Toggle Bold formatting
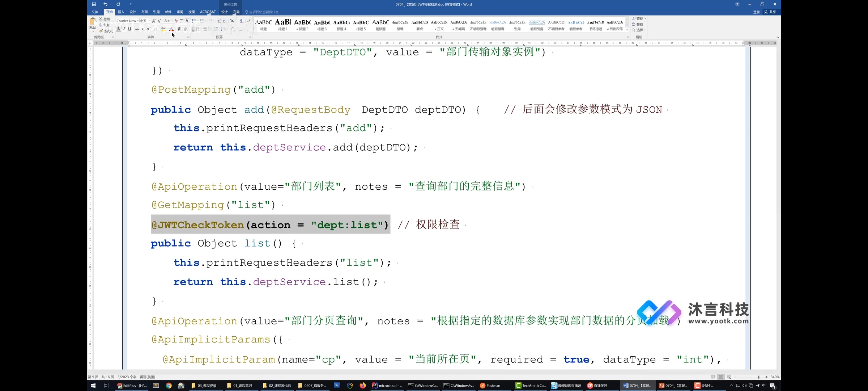The width and height of the screenshot is (868, 391). click(x=118, y=29)
